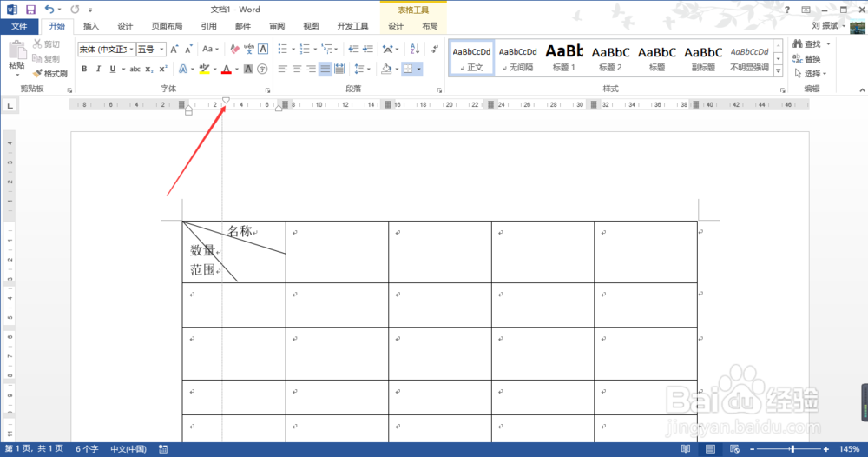The height and width of the screenshot is (457, 868).
Task: Click the Asian Layout icon in paragraph group
Action: [x=388, y=50]
